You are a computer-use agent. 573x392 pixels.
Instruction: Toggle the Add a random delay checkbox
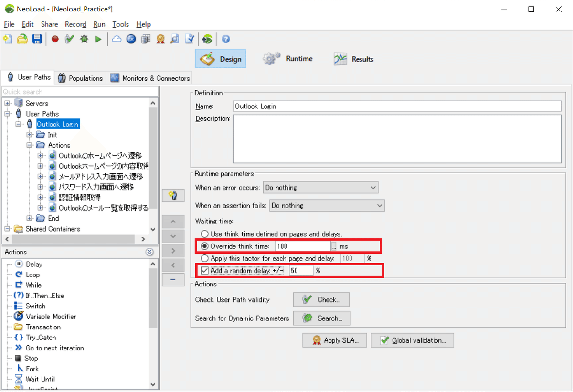(205, 270)
